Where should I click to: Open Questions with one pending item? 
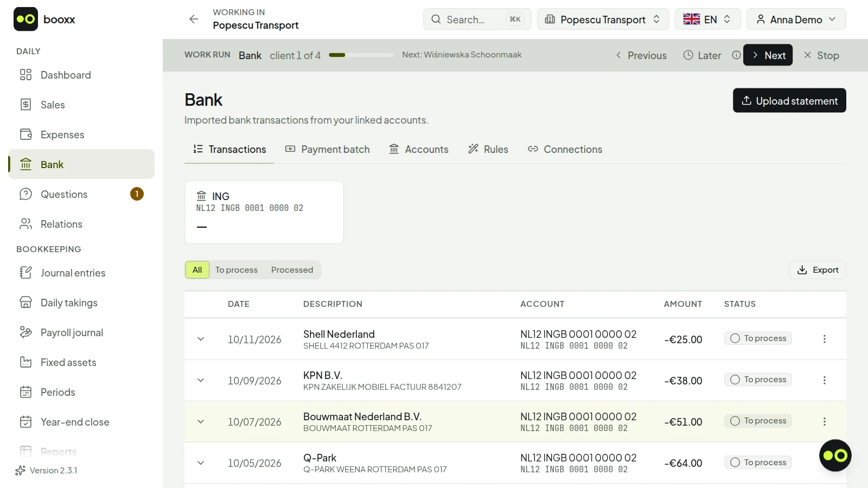click(81, 194)
